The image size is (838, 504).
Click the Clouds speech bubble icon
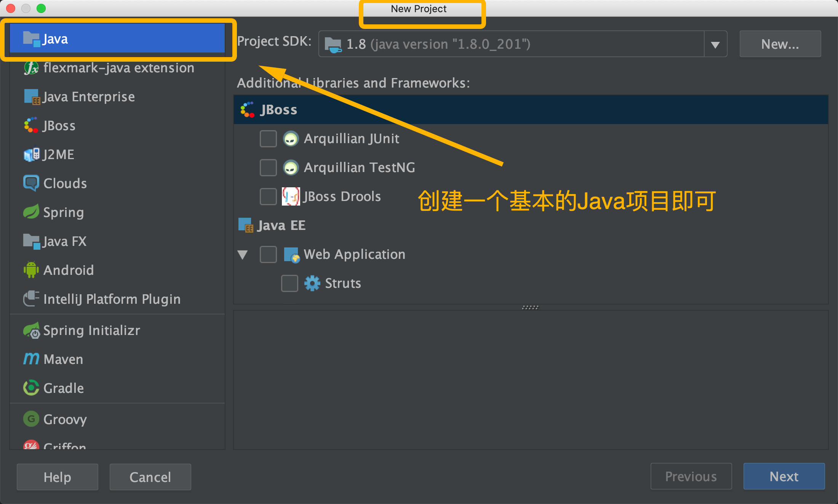(31, 183)
